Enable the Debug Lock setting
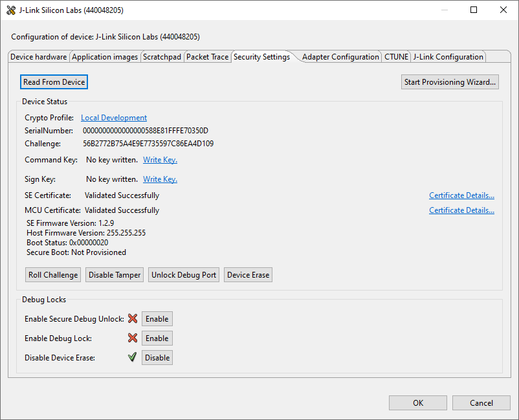This screenshot has height=420, width=519. (157, 338)
